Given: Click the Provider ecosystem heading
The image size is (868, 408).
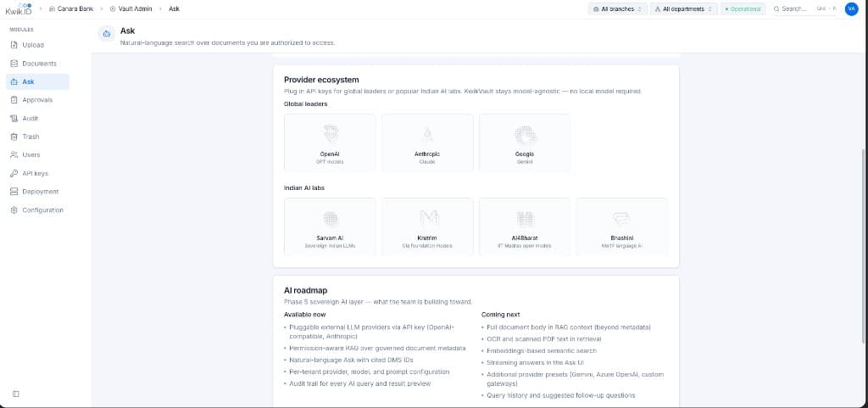Looking at the screenshot, I should coord(321,80).
